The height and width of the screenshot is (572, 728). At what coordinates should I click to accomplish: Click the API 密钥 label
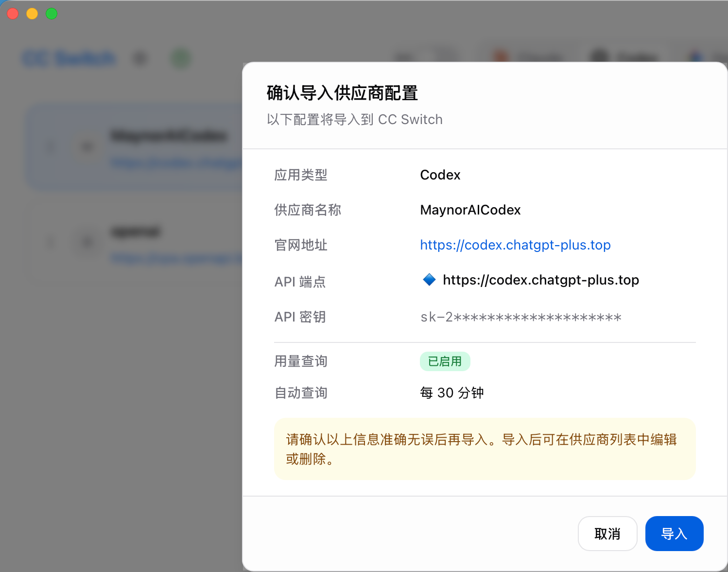click(x=300, y=317)
